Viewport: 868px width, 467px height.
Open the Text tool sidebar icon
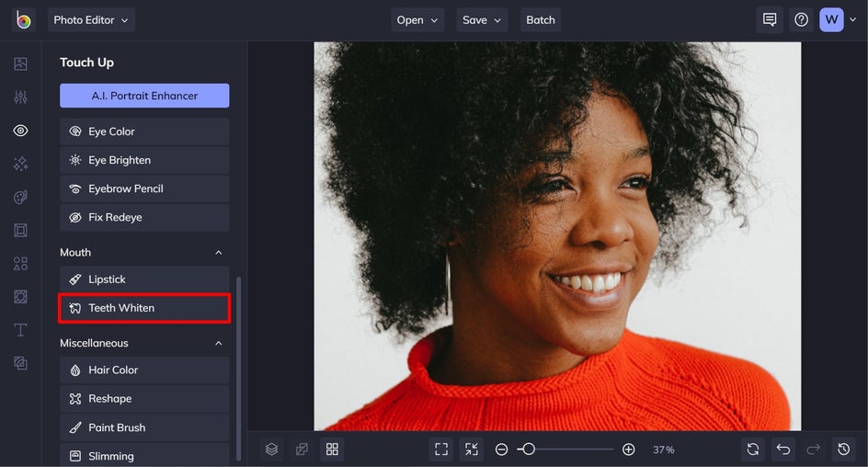click(x=20, y=330)
